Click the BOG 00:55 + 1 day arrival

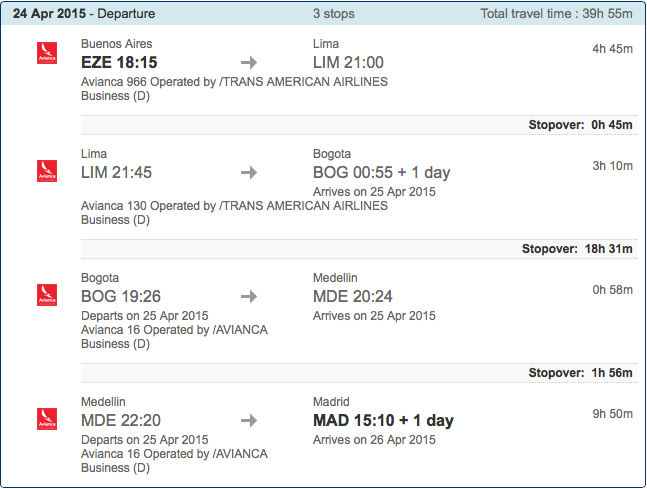tap(382, 172)
